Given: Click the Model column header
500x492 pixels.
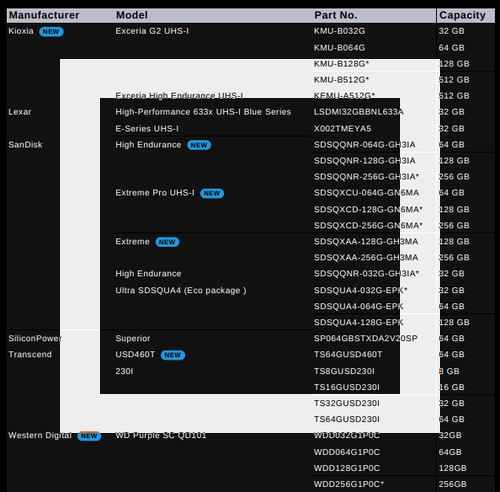Looking at the screenshot, I should point(132,15).
